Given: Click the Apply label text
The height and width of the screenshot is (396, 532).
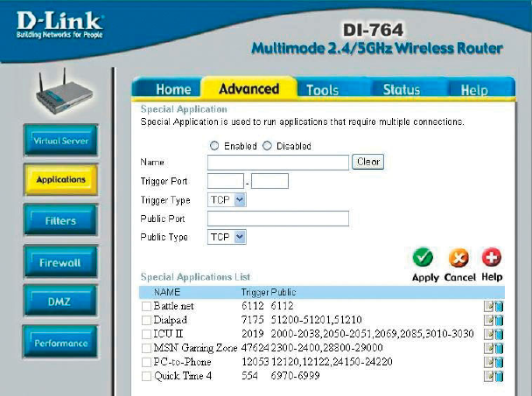Looking at the screenshot, I should coord(425,277).
